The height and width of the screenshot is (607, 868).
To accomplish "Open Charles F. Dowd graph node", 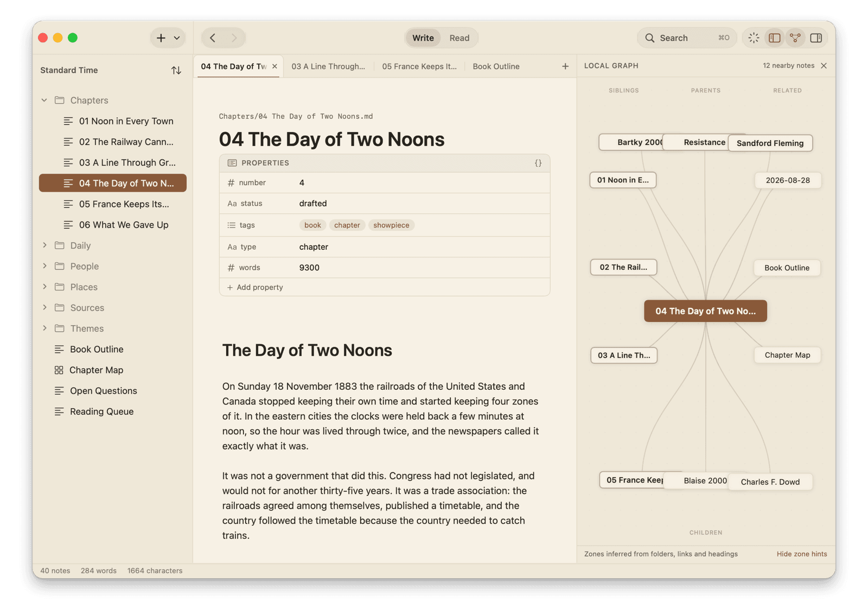I will point(770,482).
